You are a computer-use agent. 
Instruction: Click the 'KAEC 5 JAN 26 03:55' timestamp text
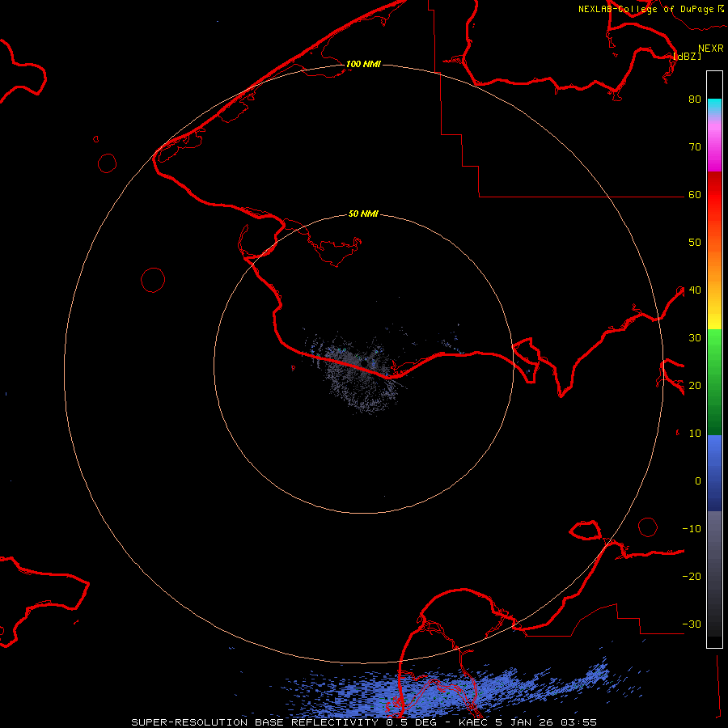[x=527, y=722]
